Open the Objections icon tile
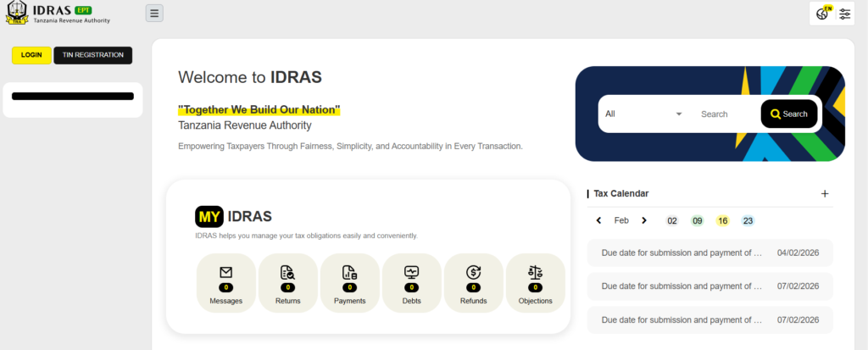868x350 pixels. [535, 283]
